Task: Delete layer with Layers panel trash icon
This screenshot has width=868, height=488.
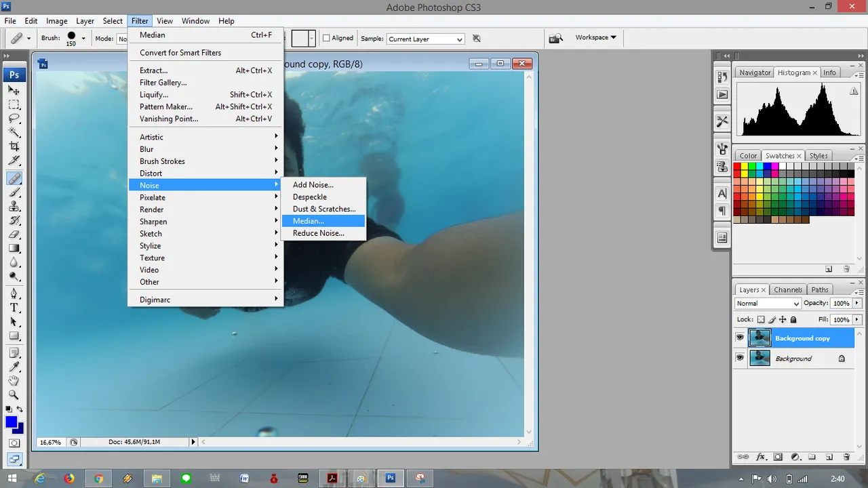Action: pos(846,457)
